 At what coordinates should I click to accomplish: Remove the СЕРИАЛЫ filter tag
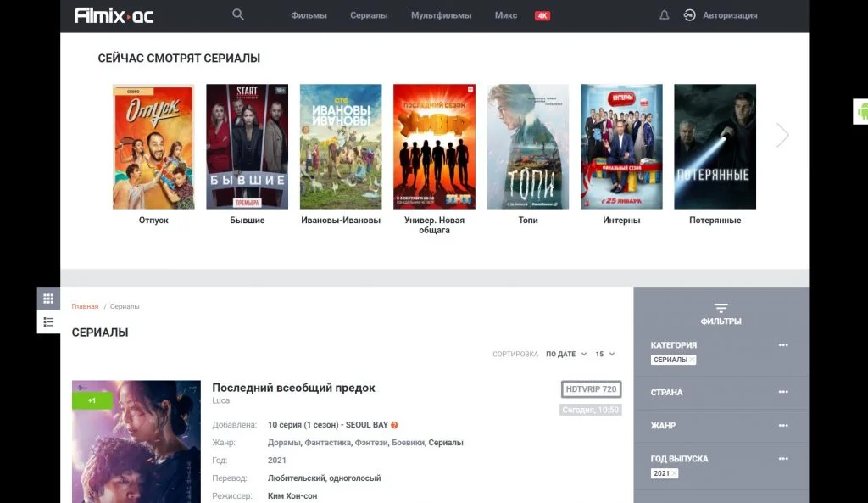point(691,359)
